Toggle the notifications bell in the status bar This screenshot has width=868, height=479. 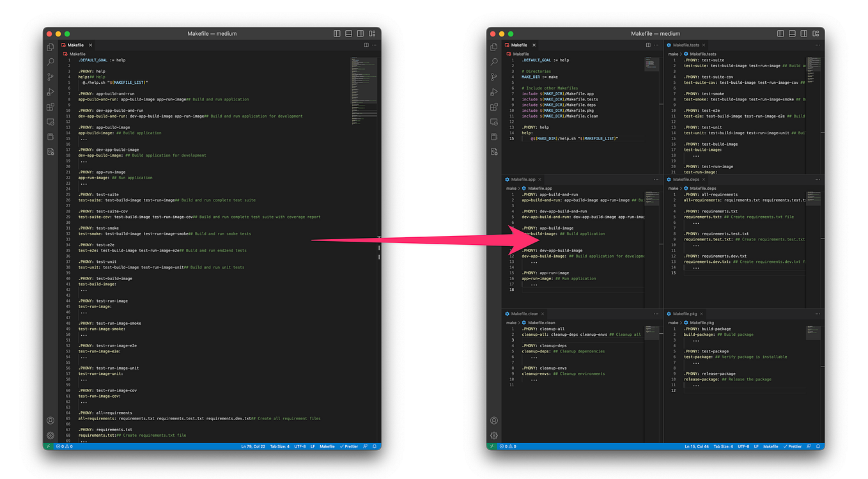(375, 446)
